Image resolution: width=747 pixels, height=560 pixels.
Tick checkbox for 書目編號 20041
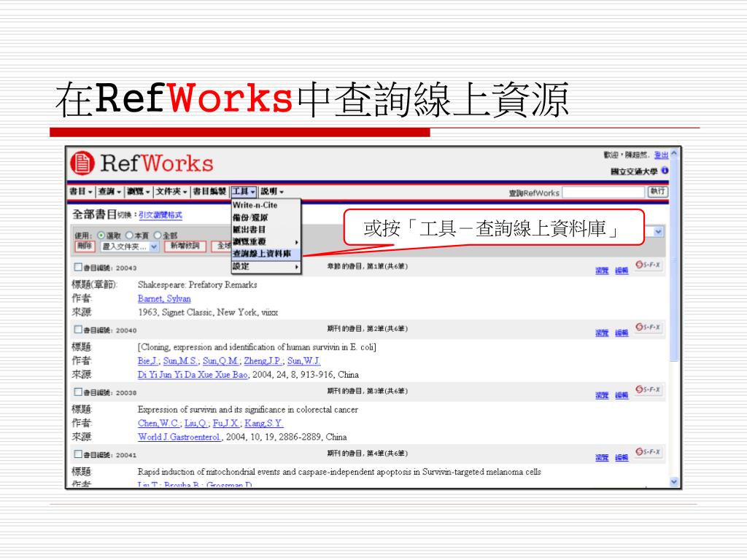click(78, 454)
